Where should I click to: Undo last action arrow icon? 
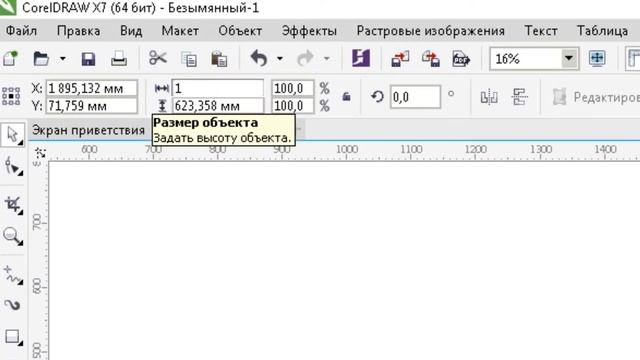tap(259, 58)
